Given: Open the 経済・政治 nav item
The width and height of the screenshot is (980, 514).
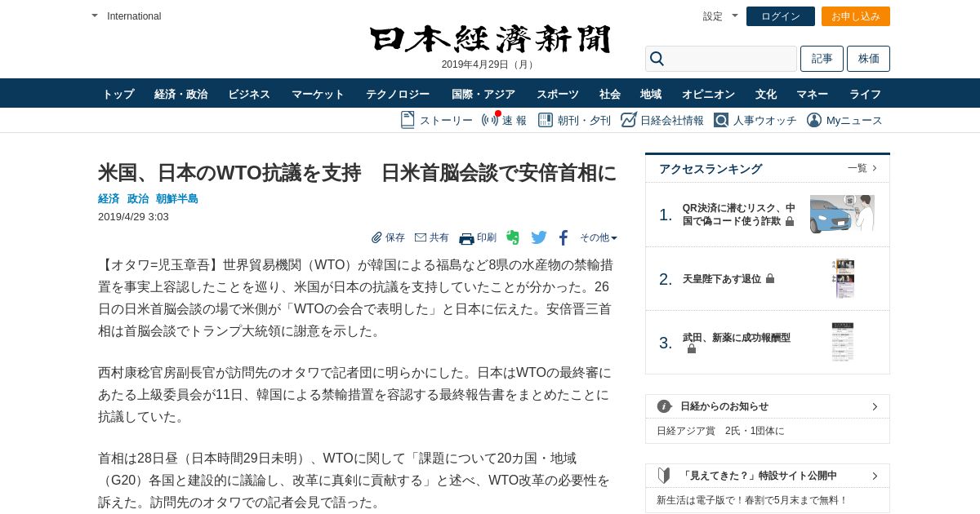Looking at the screenshot, I should click(x=181, y=94).
